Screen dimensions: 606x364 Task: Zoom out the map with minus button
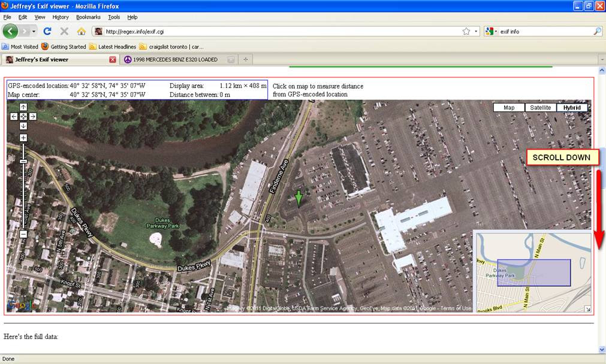[x=23, y=234]
